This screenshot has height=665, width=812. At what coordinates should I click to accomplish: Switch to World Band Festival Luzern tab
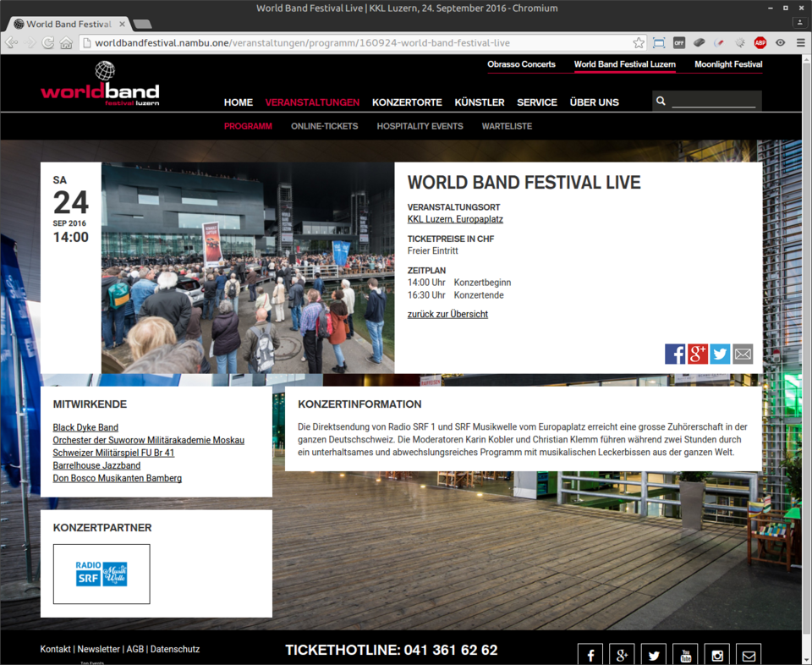pyautogui.click(x=624, y=64)
